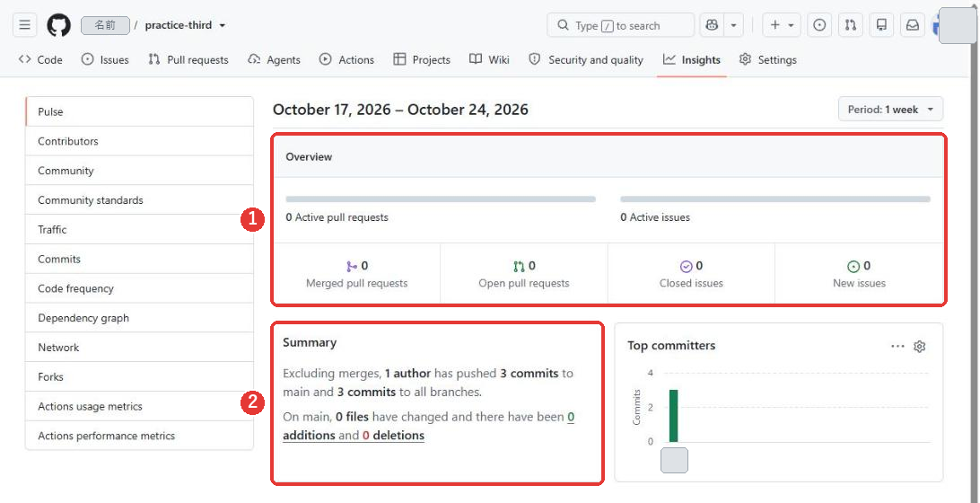Open the Projects tab
Screen dimensions: 980x503
pyautogui.click(x=421, y=60)
